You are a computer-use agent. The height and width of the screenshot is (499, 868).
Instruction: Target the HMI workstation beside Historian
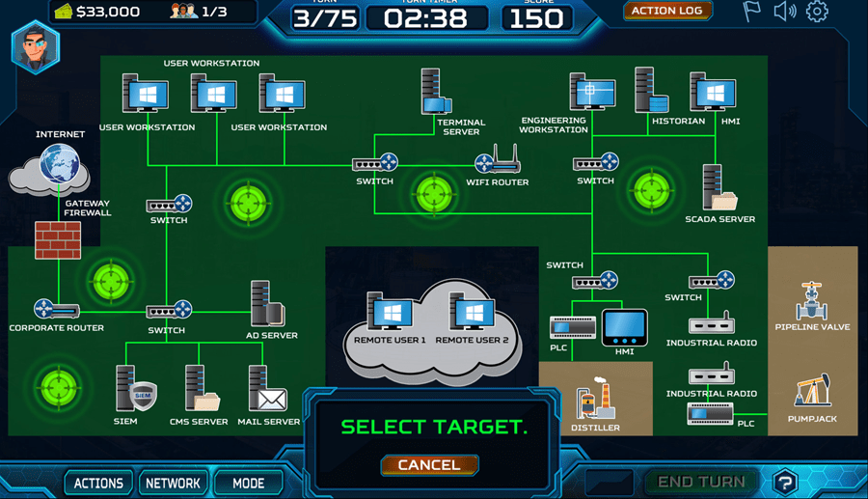pos(713,92)
